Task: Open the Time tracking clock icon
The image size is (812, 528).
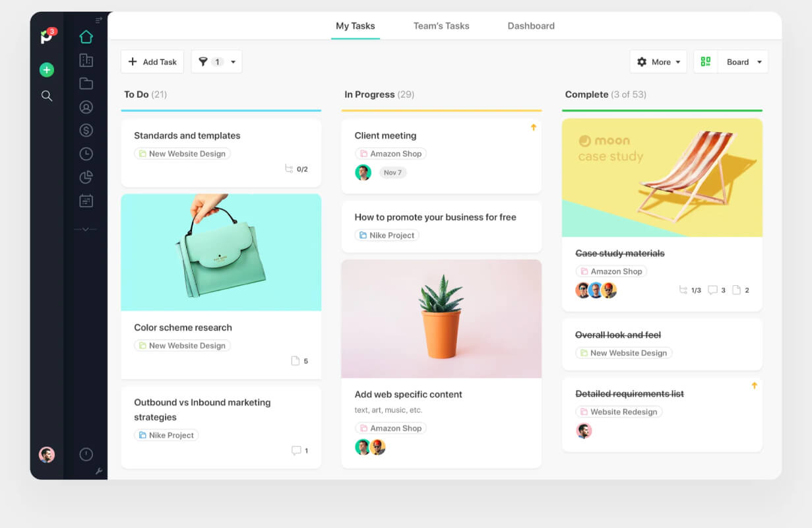Action: (x=86, y=154)
